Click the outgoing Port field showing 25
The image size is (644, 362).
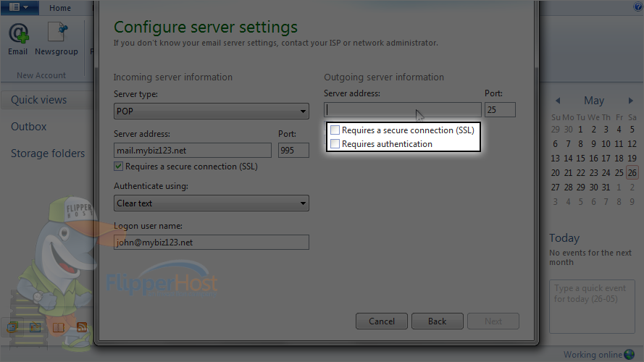500,109
